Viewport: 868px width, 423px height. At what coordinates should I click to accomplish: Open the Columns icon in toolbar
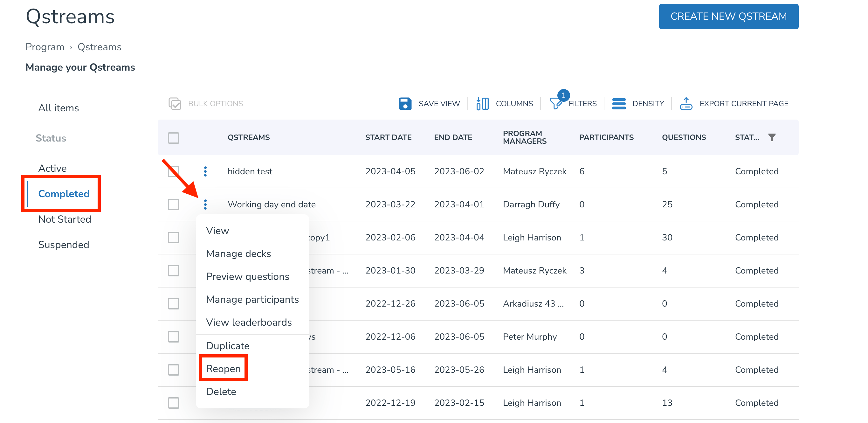coord(482,103)
